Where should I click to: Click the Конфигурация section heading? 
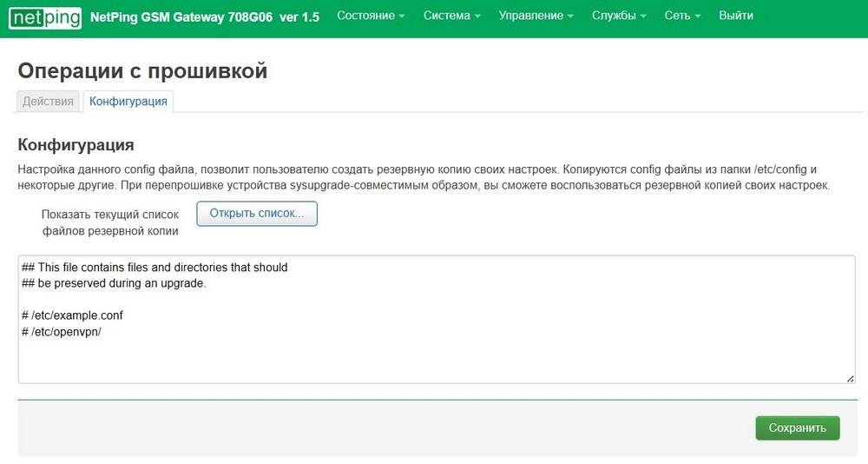(x=76, y=144)
